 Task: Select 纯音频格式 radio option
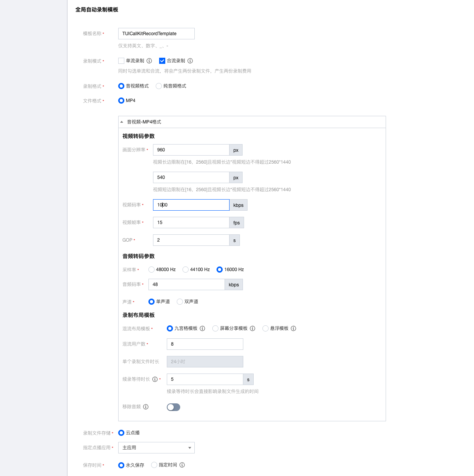[159, 86]
